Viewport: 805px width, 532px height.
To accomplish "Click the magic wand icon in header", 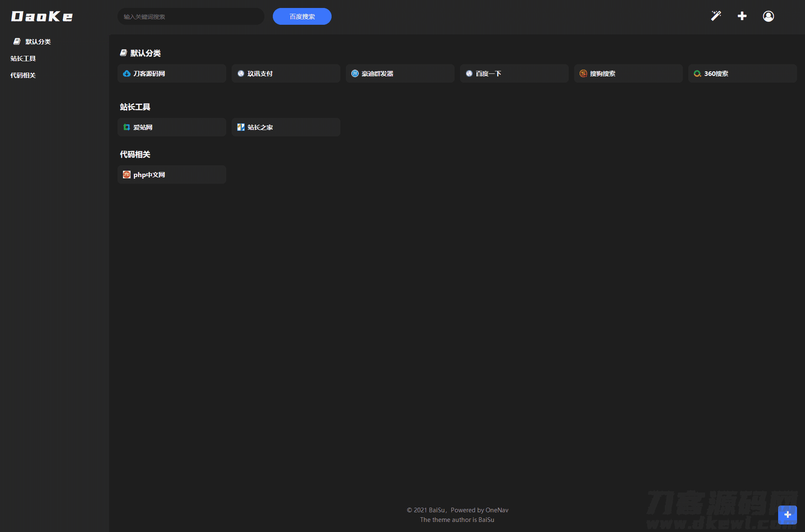I will coord(716,16).
